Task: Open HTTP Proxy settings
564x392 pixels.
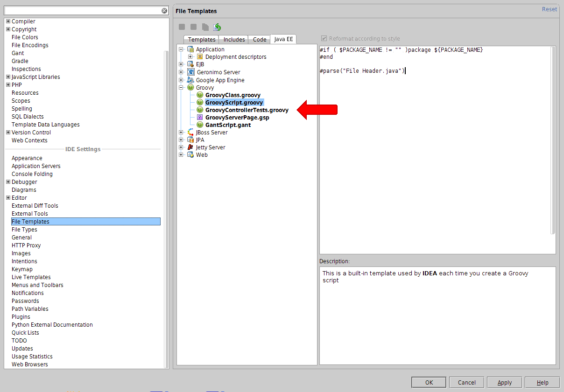Action: pyautogui.click(x=26, y=245)
